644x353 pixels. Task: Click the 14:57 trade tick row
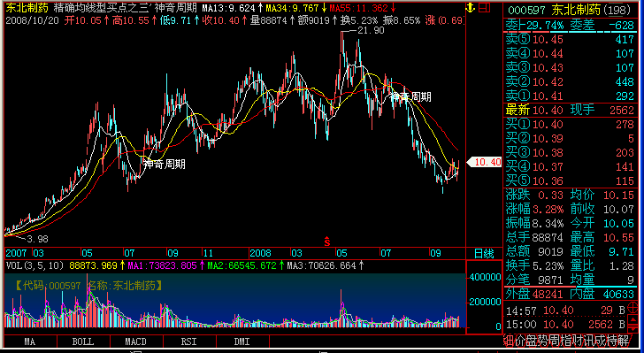coord(566,311)
